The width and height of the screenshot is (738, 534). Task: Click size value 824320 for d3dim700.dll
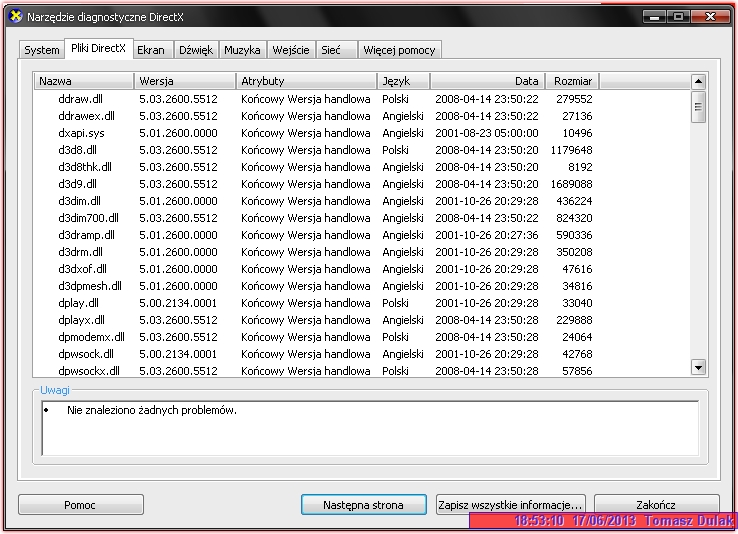[x=574, y=218]
